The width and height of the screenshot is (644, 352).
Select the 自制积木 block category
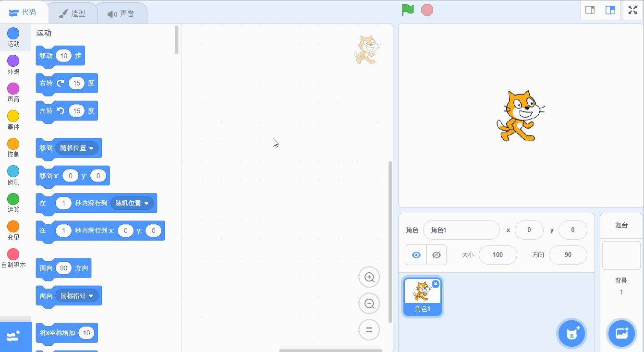(x=13, y=258)
